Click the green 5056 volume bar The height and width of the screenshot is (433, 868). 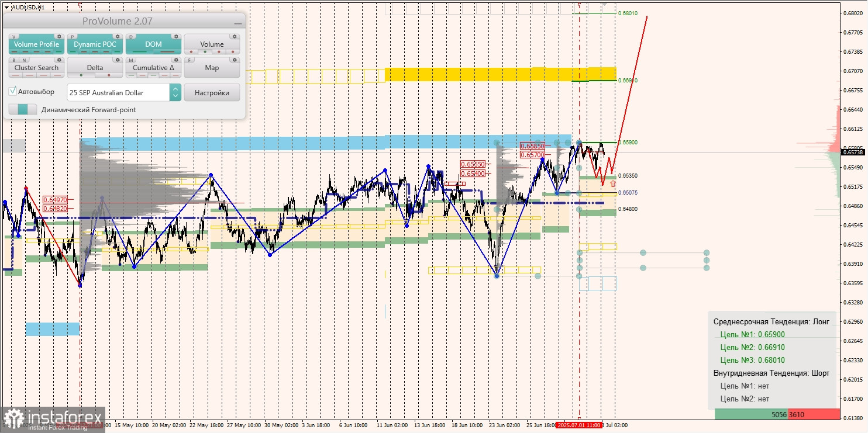[x=751, y=414]
